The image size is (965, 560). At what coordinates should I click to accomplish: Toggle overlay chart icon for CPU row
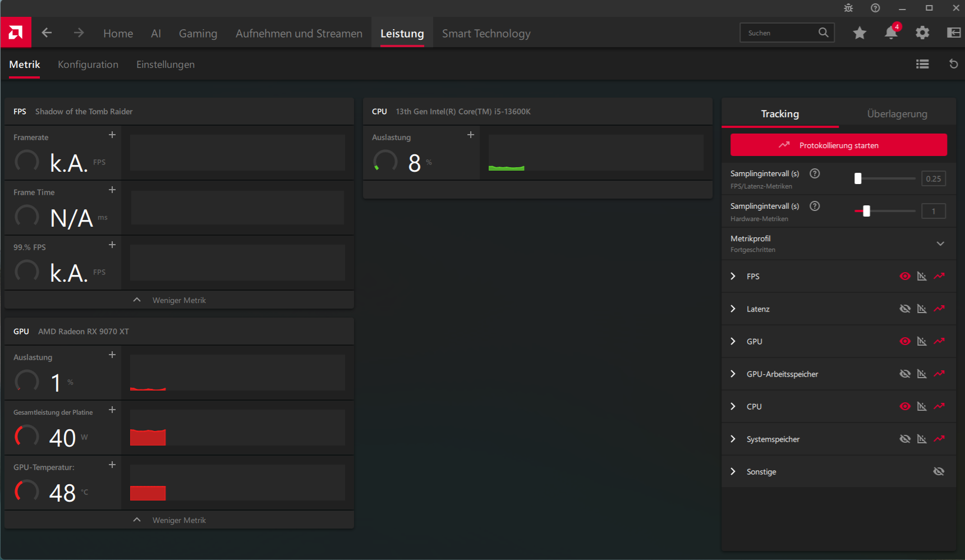[922, 406]
